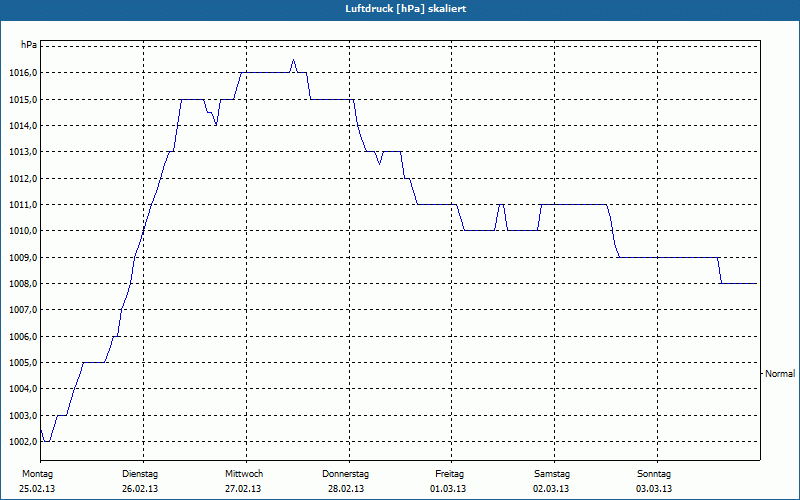This screenshot has height=500, width=800.
Task: Click the 'Dienstag' day label
Action: [x=140, y=474]
